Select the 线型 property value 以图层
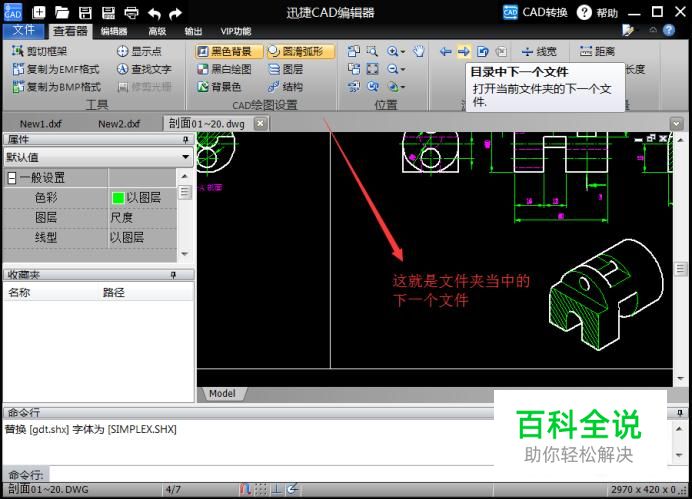The height and width of the screenshot is (499, 692). tap(127, 237)
